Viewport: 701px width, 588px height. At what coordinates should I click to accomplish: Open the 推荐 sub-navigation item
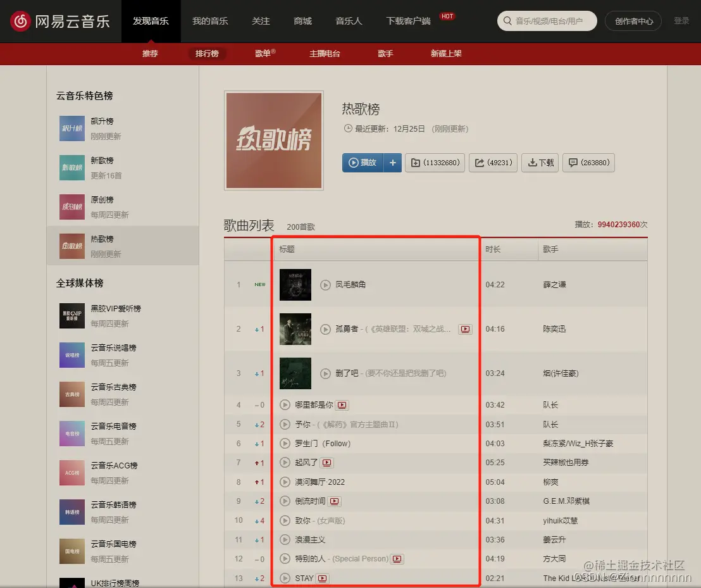(x=150, y=54)
